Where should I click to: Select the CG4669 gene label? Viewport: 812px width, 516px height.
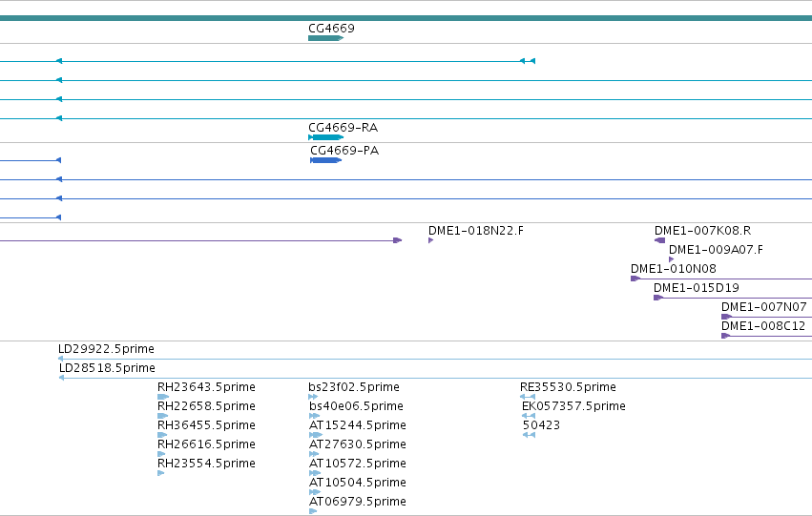pyautogui.click(x=331, y=28)
